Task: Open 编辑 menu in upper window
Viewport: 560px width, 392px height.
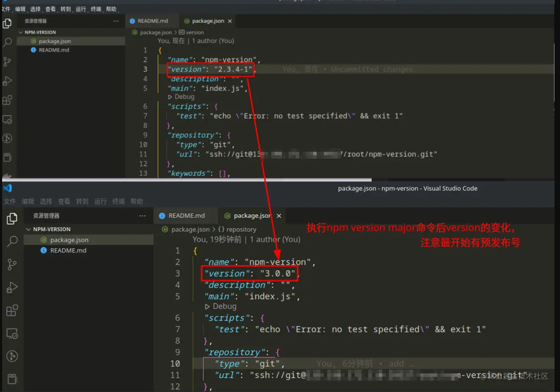Action: pyautogui.click(x=20, y=9)
